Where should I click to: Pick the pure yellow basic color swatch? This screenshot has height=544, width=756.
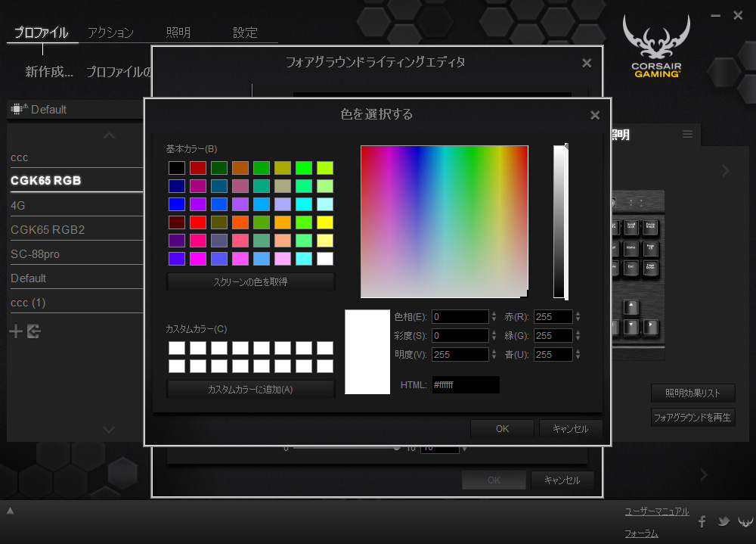point(325,222)
